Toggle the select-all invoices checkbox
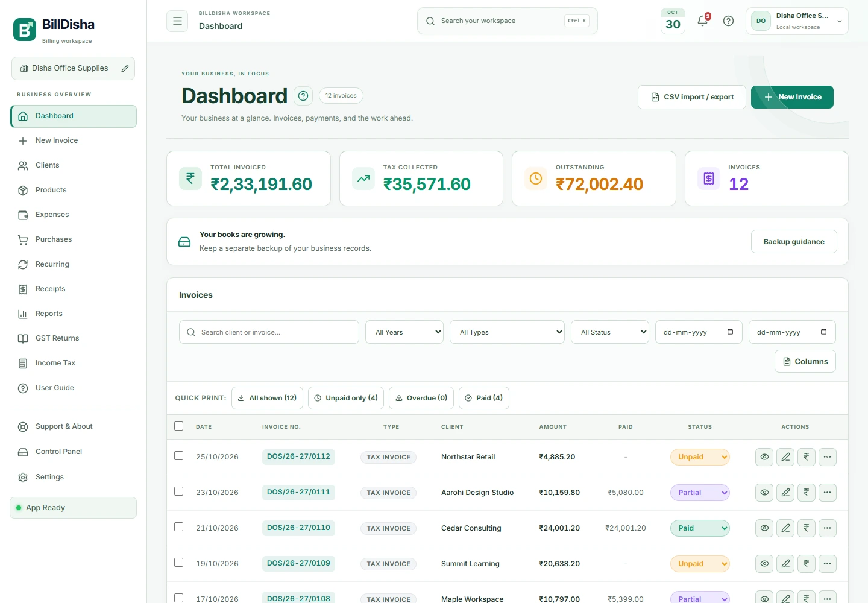868x603 pixels. 179,426
